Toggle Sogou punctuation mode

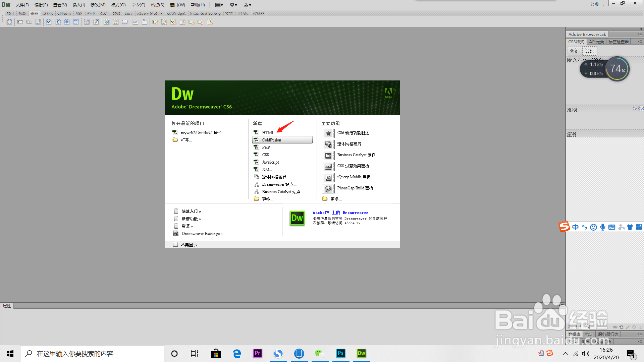click(585, 227)
